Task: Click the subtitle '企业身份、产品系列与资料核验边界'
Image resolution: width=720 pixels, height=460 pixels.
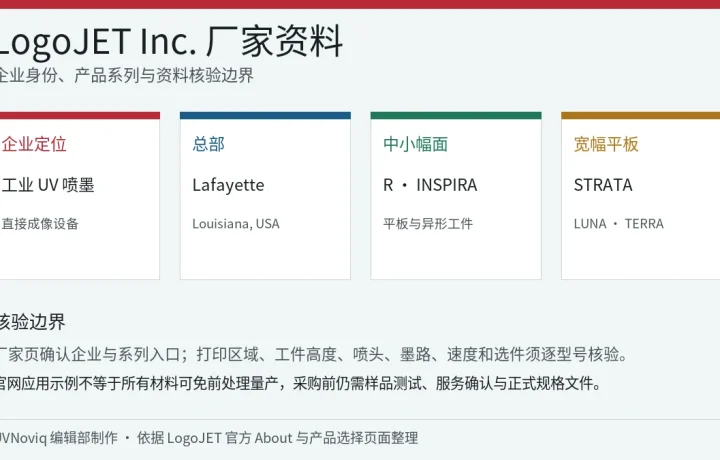Action: tap(125, 75)
